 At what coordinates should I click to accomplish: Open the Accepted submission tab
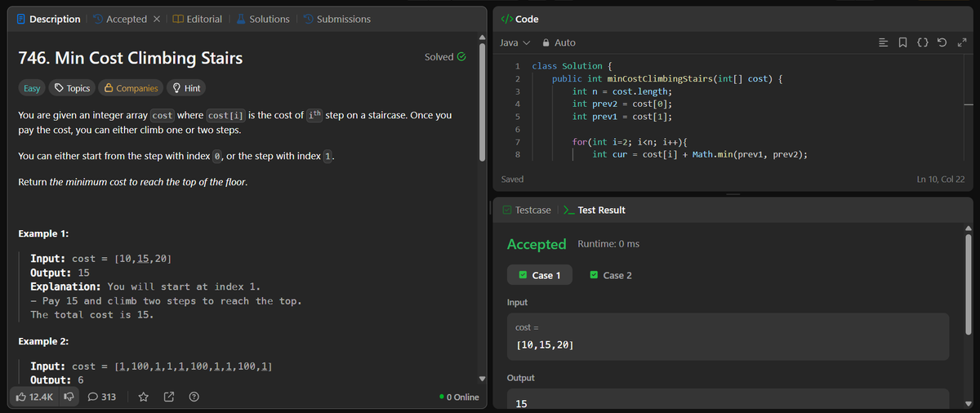pos(118,19)
